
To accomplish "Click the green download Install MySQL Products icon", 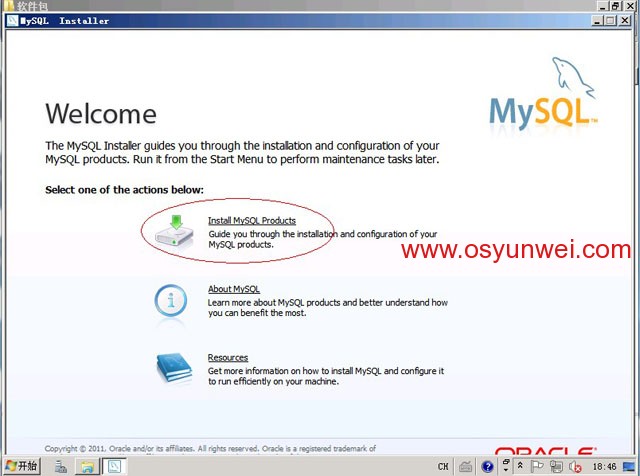I will [175, 231].
